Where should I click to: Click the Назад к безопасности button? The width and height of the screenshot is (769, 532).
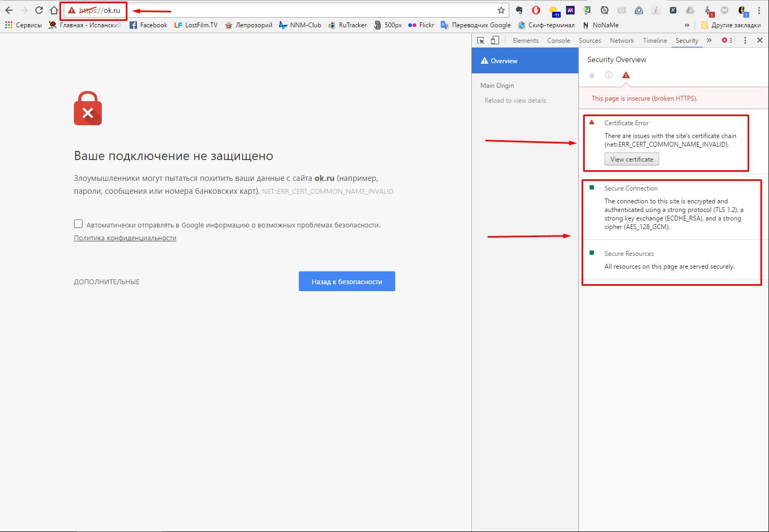(x=347, y=282)
